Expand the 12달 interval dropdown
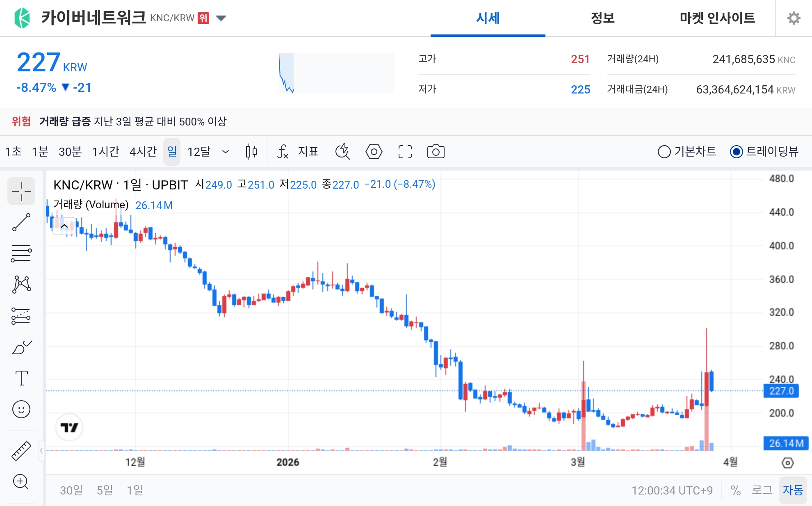This screenshot has width=812, height=506. pos(226,152)
